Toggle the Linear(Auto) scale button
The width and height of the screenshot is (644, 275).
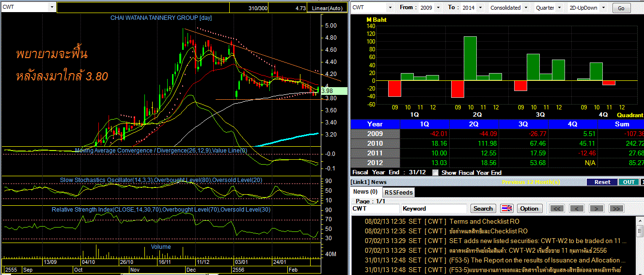327,8
